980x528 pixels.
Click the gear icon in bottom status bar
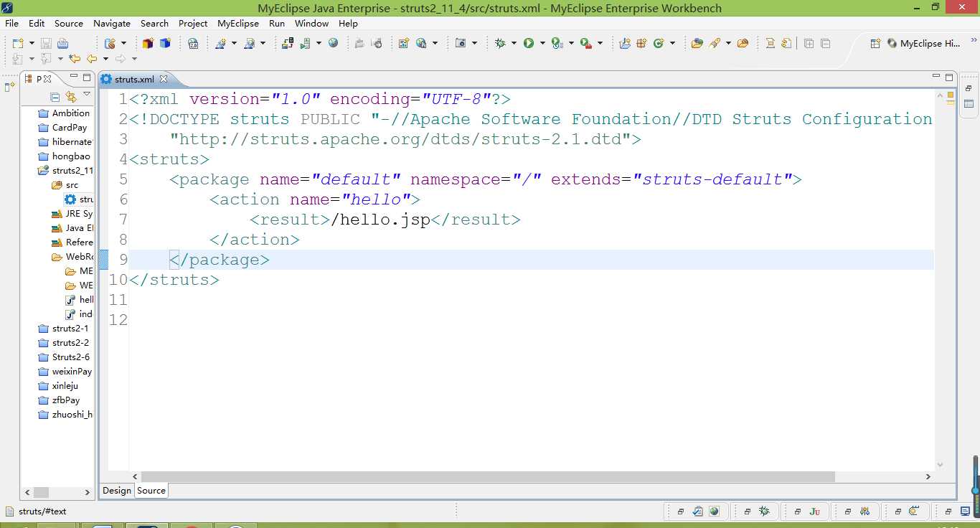point(764,511)
